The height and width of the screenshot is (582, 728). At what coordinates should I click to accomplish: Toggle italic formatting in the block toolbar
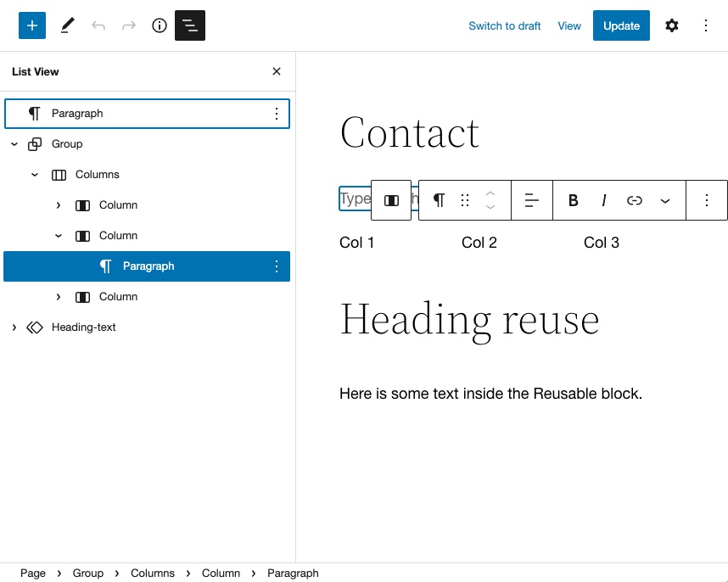click(603, 200)
